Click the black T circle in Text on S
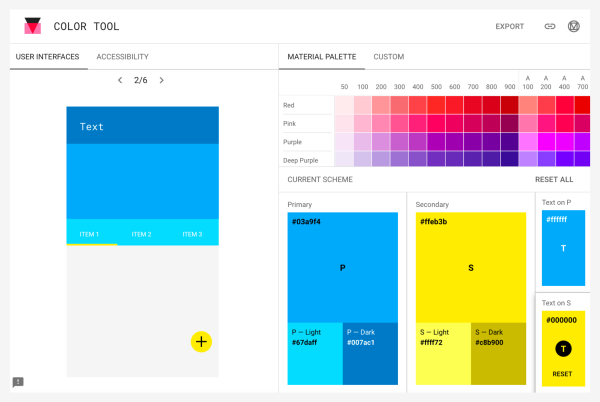Screen dimensions: 600x402 (563, 348)
